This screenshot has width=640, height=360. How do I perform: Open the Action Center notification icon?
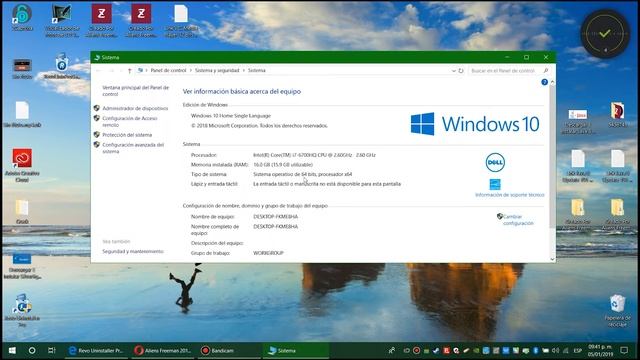pos(624,350)
